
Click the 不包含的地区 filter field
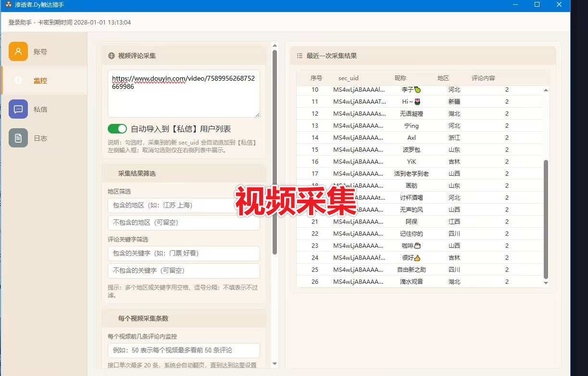click(x=183, y=223)
